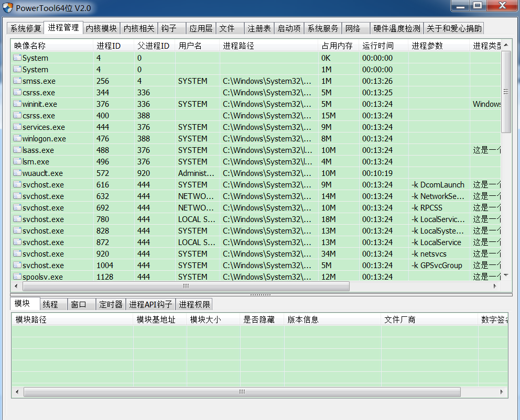Click the 文件厂商 column header

(x=429, y=319)
